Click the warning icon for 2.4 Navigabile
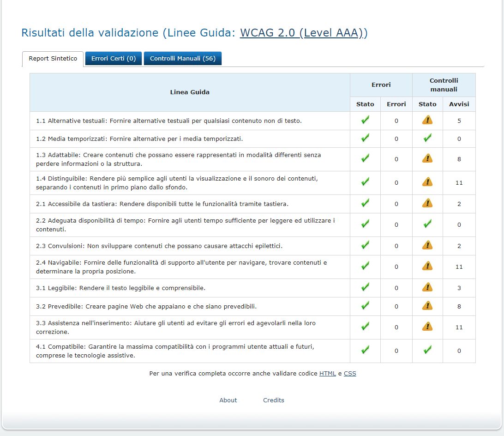The image size is (504, 436). click(x=427, y=266)
